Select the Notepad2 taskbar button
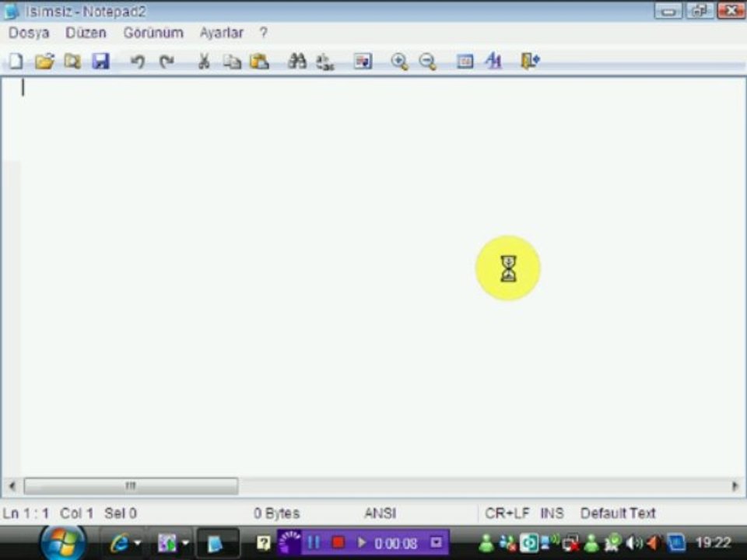 [x=217, y=544]
